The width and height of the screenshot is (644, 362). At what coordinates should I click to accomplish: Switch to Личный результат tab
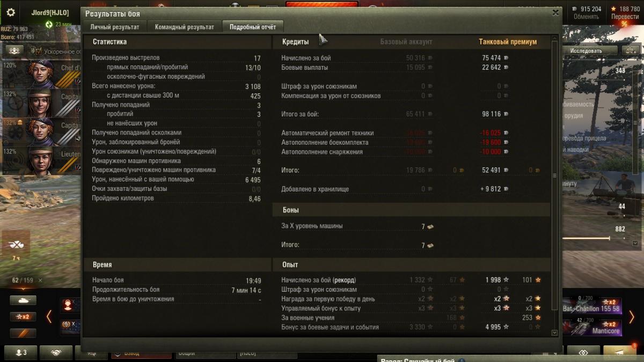point(115,27)
